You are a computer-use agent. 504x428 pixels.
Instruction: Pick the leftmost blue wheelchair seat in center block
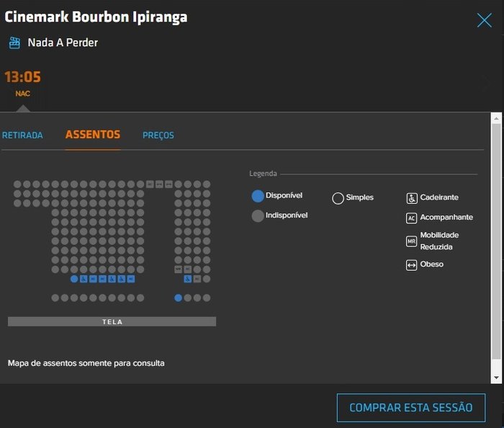click(x=84, y=279)
